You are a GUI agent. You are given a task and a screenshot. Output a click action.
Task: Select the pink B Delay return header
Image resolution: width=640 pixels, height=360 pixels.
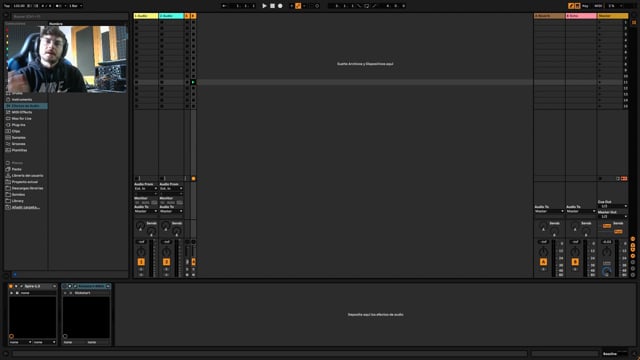(581, 16)
